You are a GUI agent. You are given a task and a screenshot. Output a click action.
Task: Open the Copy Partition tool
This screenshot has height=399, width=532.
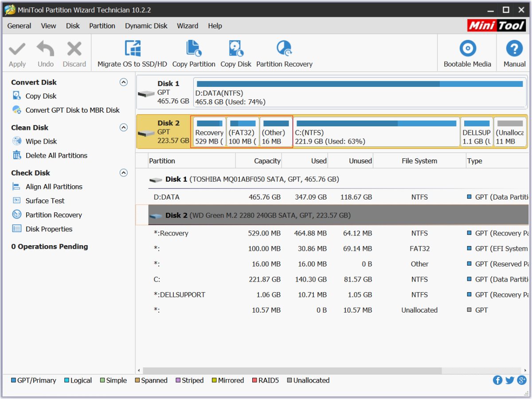coord(194,49)
